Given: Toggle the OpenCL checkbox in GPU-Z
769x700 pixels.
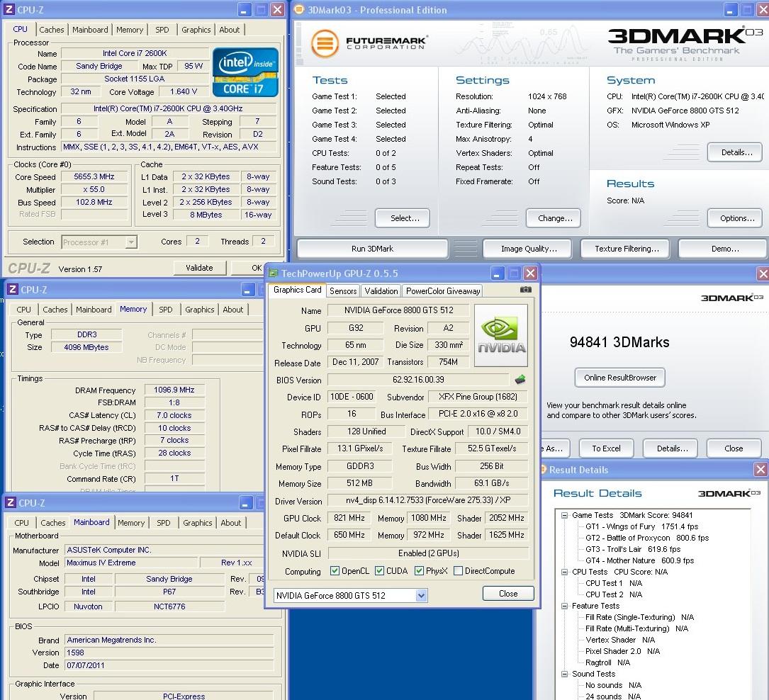Looking at the screenshot, I should 335,570.
